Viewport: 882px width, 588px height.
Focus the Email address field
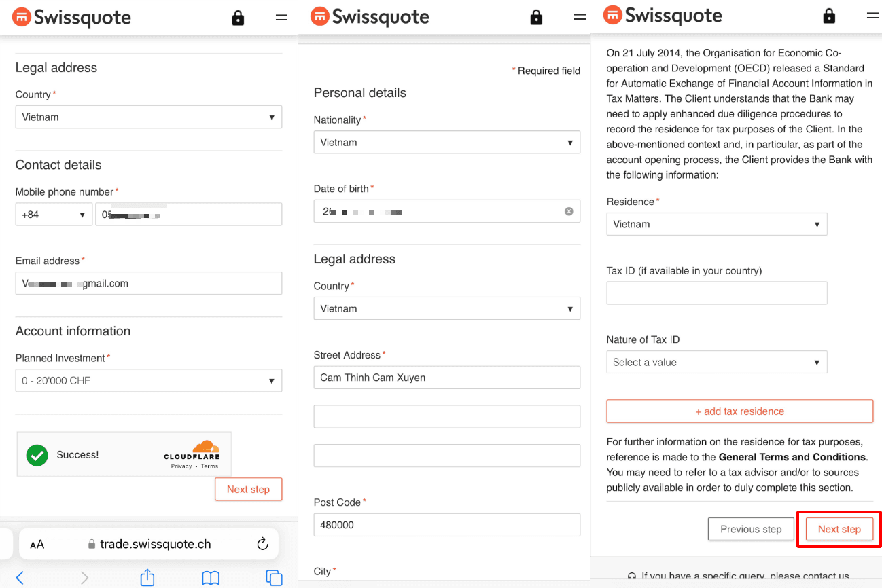pyautogui.click(x=149, y=283)
